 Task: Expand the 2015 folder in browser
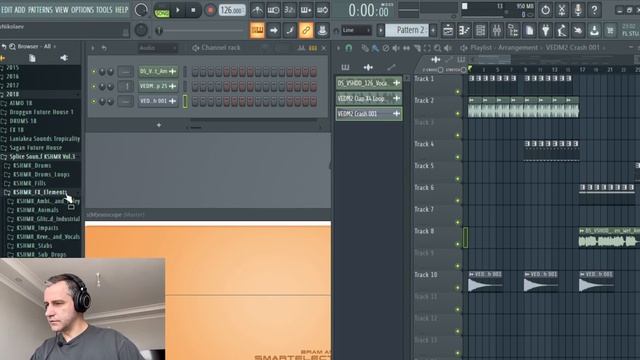(x=12, y=67)
